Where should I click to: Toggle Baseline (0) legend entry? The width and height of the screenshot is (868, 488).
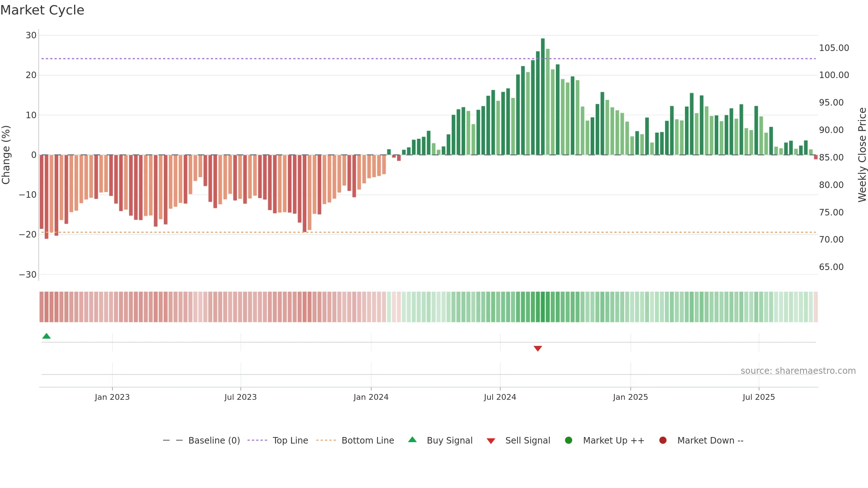pyautogui.click(x=201, y=440)
